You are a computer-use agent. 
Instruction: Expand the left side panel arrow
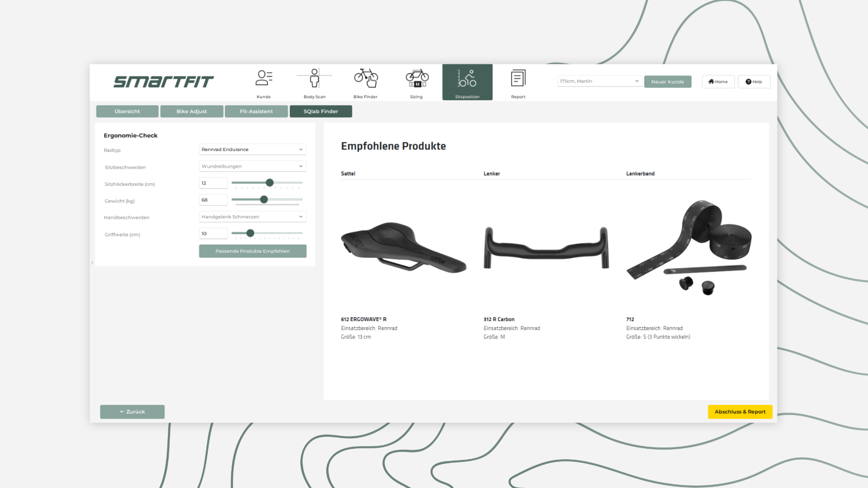[x=92, y=262]
